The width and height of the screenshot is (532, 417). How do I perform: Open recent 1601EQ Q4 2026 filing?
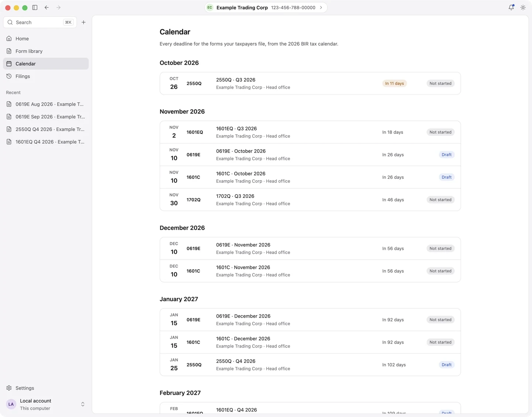click(46, 142)
